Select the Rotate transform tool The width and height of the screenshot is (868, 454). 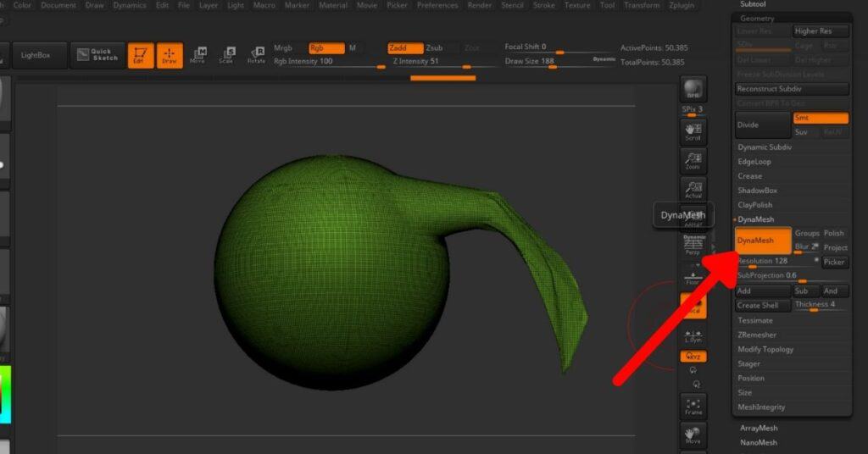[255, 56]
